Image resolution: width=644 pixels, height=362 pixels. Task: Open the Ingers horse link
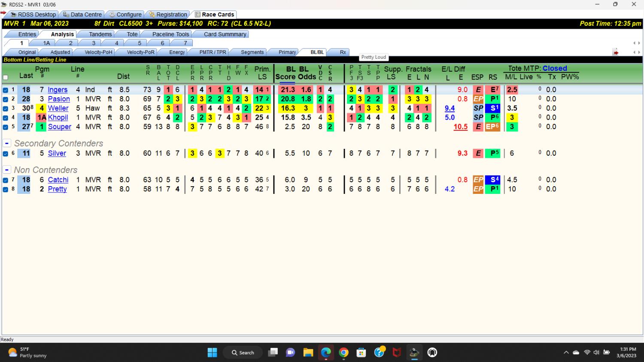pyautogui.click(x=58, y=90)
